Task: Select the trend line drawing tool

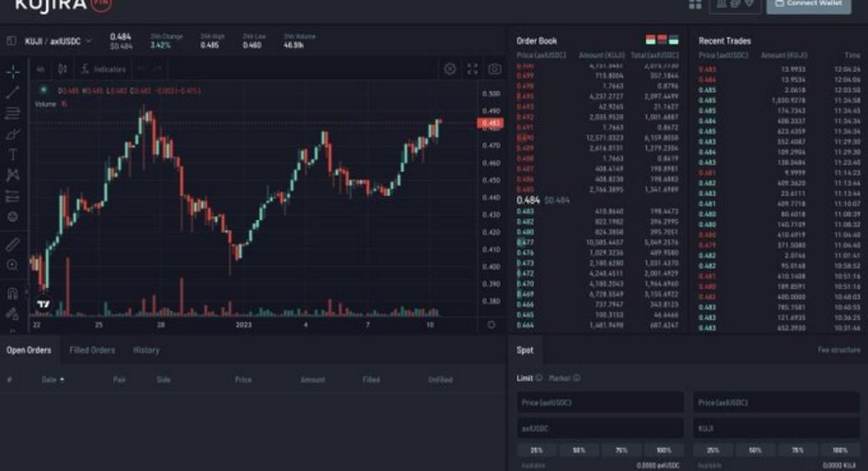Action: 13,92
